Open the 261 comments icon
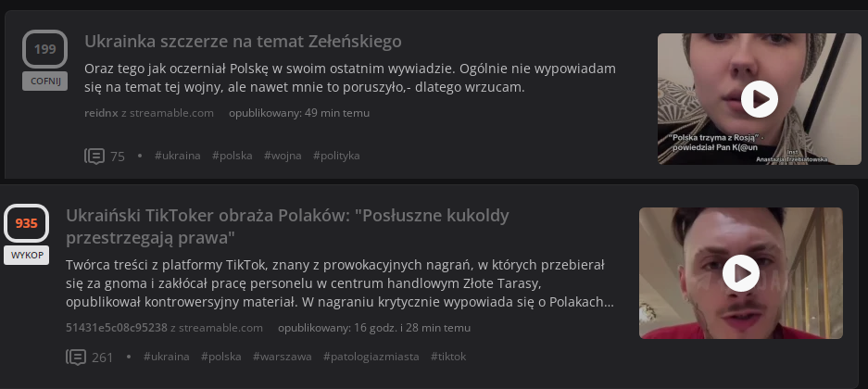 tap(76, 357)
